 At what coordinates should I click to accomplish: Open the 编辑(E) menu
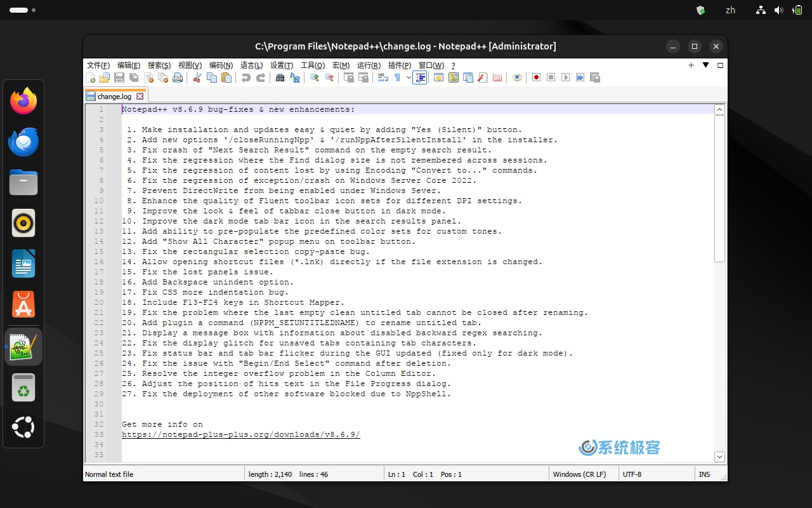[x=129, y=65]
